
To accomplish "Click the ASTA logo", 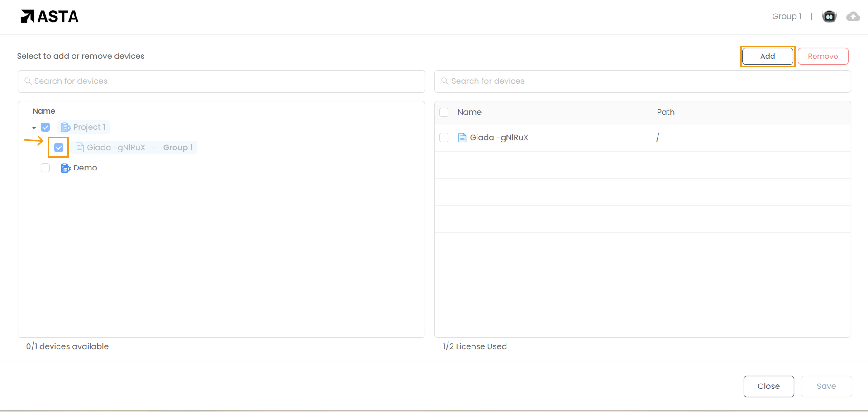I will 49,17.
